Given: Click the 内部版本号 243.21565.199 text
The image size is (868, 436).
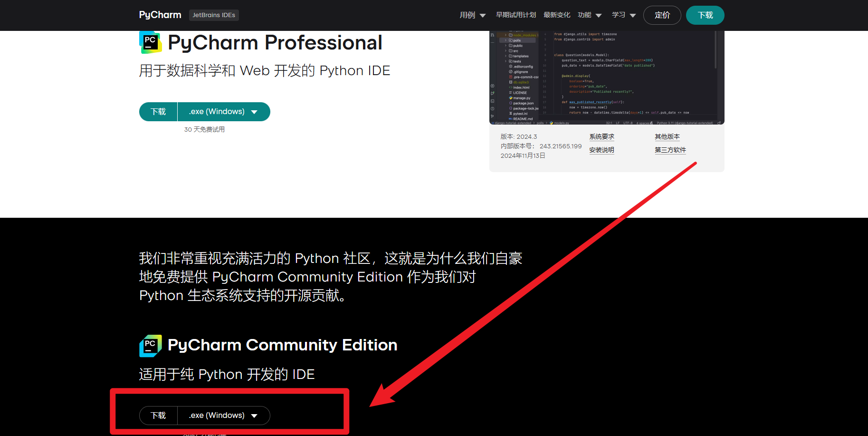Looking at the screenshot, I should (541, 146).
